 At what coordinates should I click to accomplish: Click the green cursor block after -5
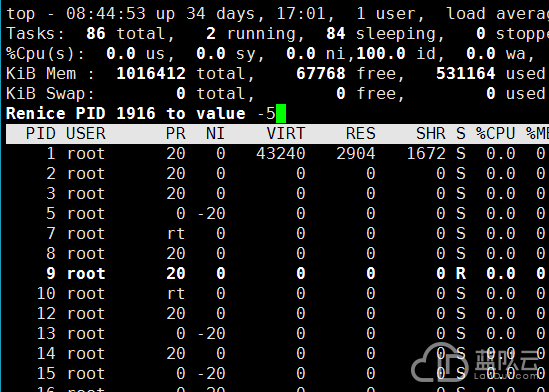[x=281, y=113]
